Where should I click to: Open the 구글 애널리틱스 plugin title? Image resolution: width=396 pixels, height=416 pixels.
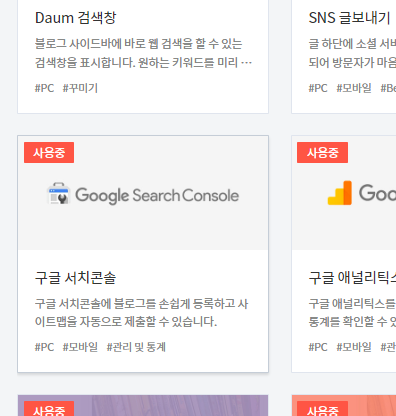pos(352,278)
